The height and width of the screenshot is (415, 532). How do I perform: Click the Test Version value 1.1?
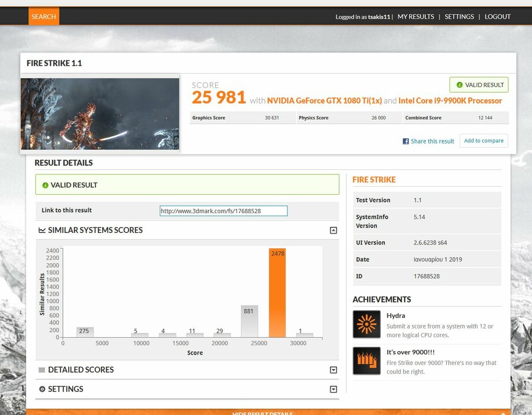[x=417, y=201]
